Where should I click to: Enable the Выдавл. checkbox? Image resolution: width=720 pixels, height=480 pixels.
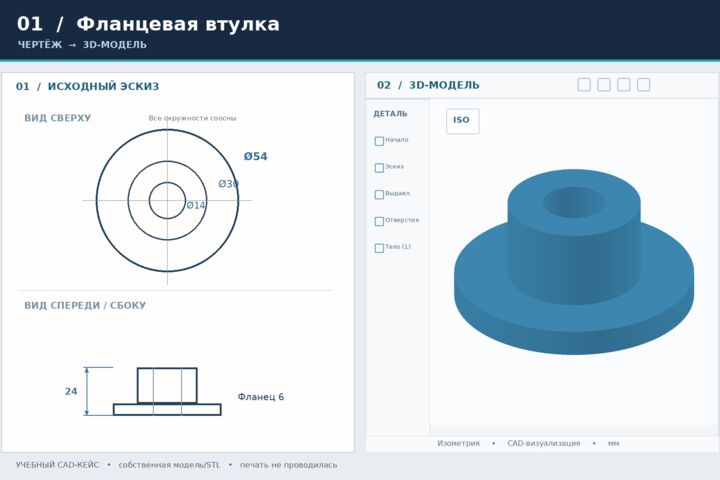pos(379,194)
